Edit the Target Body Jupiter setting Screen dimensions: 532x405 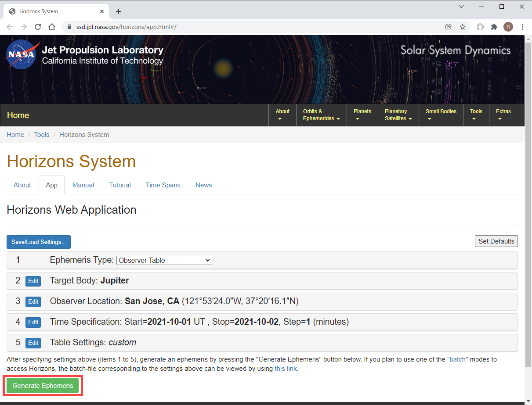click(33, 281)
